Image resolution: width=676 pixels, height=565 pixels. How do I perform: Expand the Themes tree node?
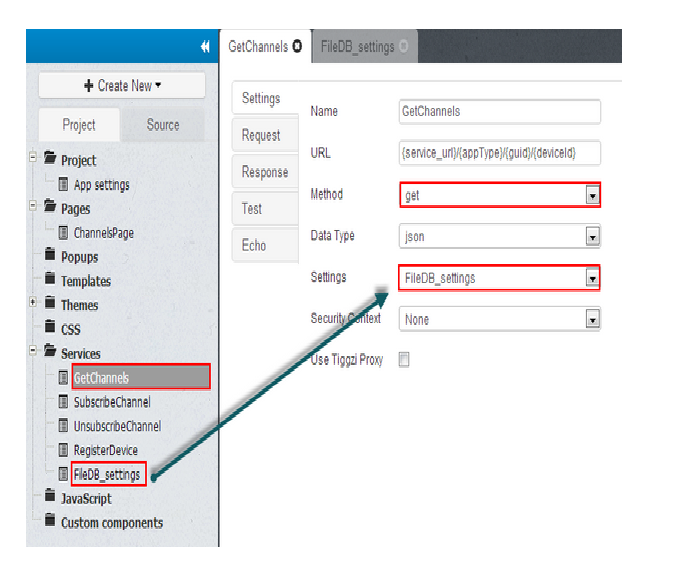[33, 304]
